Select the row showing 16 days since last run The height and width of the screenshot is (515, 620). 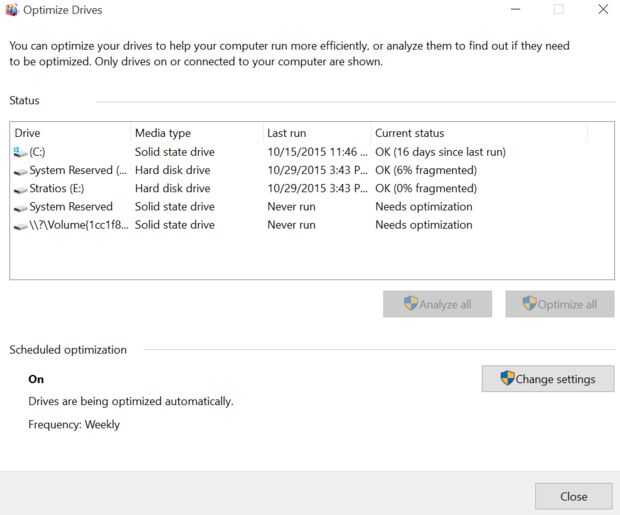(x=440, y=152)
